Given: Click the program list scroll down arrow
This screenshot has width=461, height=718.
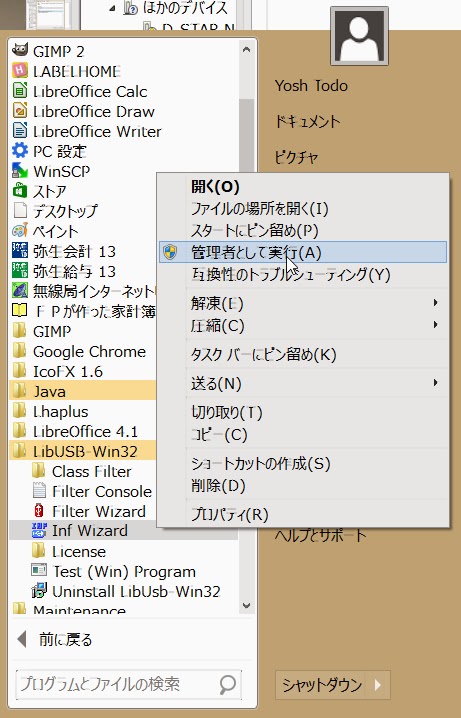Looking at the screenshot, I should (x=246, y=605).
